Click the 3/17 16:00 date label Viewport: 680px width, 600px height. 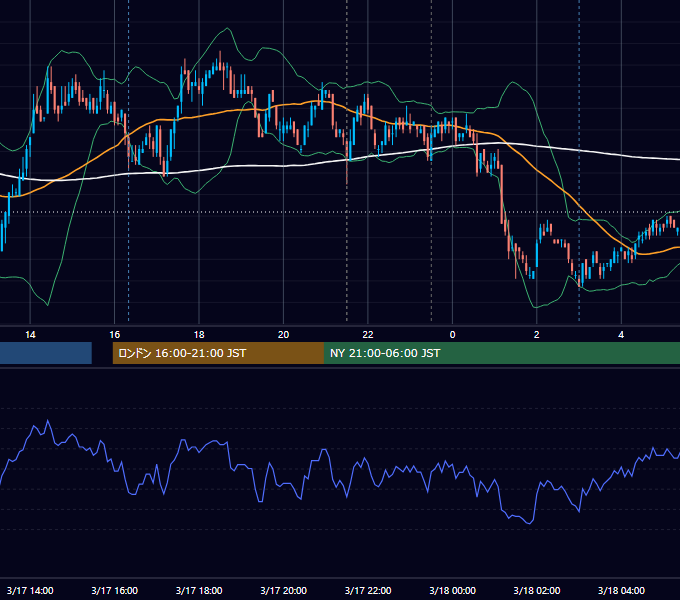[114, 590]
